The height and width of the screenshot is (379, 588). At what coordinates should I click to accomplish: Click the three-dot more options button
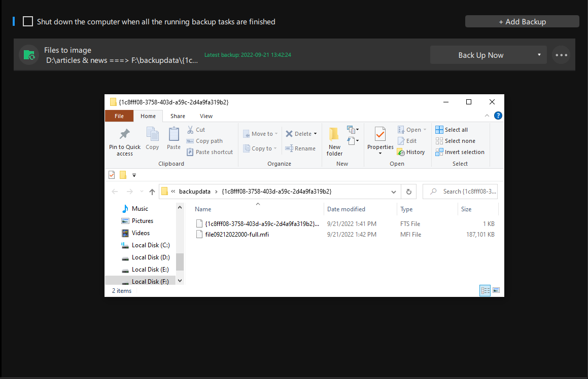click(561, 55)
